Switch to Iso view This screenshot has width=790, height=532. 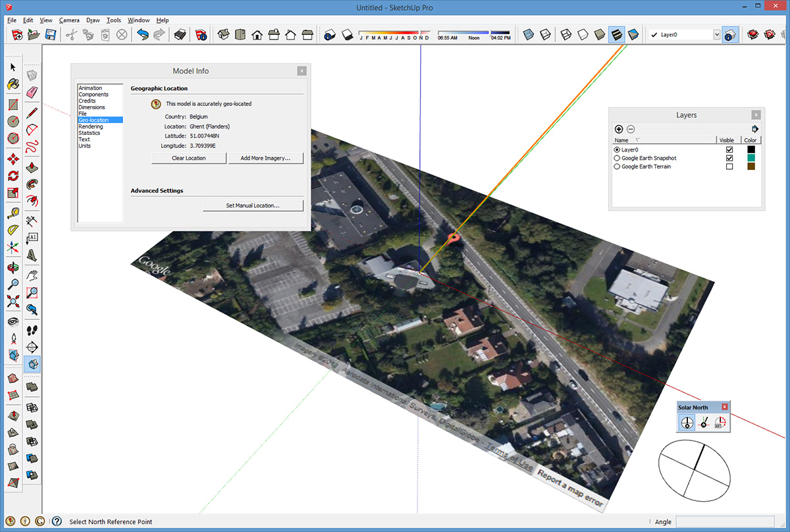[224, 34]
